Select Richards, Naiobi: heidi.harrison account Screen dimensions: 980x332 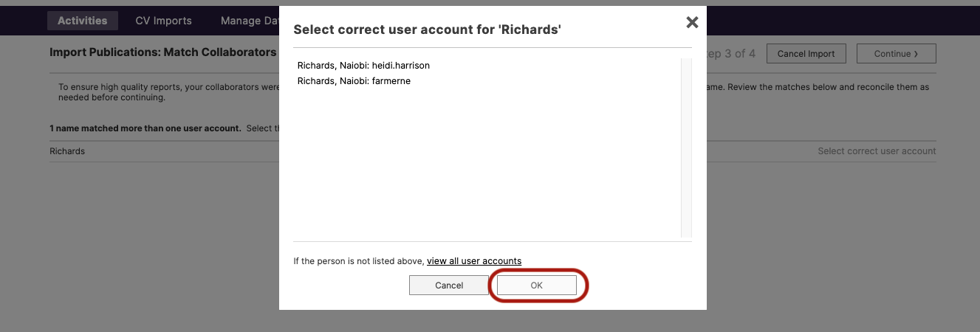pyautogui.click(x=363, y=66)
